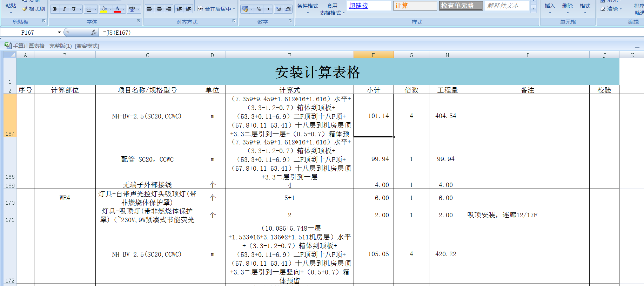Select row 167 header
The image size is (644, 286).
pos(10,115)
